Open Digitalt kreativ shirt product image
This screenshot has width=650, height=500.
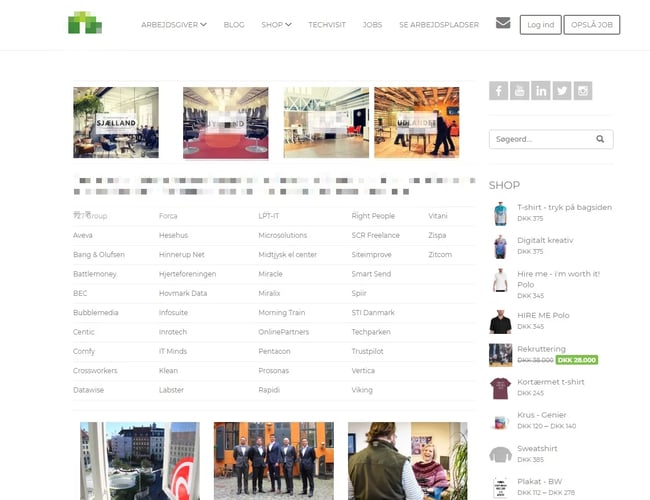[500, 246]
